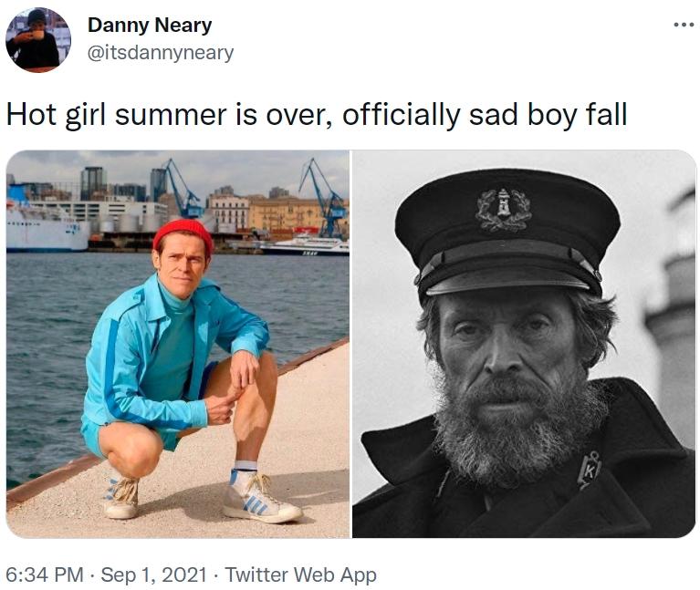
Task: Click the tweet text about sad boy fall
Action: tap(317, 115)
